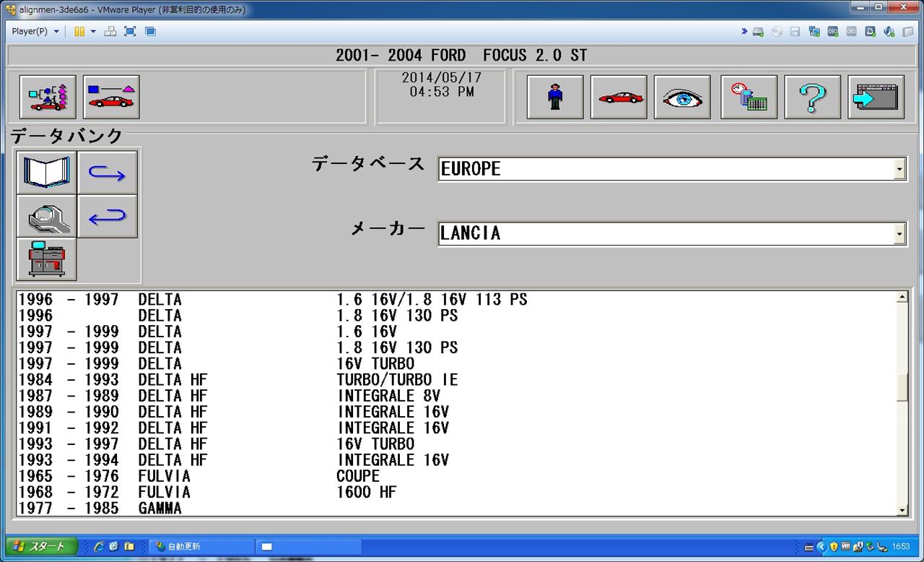This screenshot has width=924, height=562.
Task: Open the clock and calendar icon
Action: click(x=749, y=97)
